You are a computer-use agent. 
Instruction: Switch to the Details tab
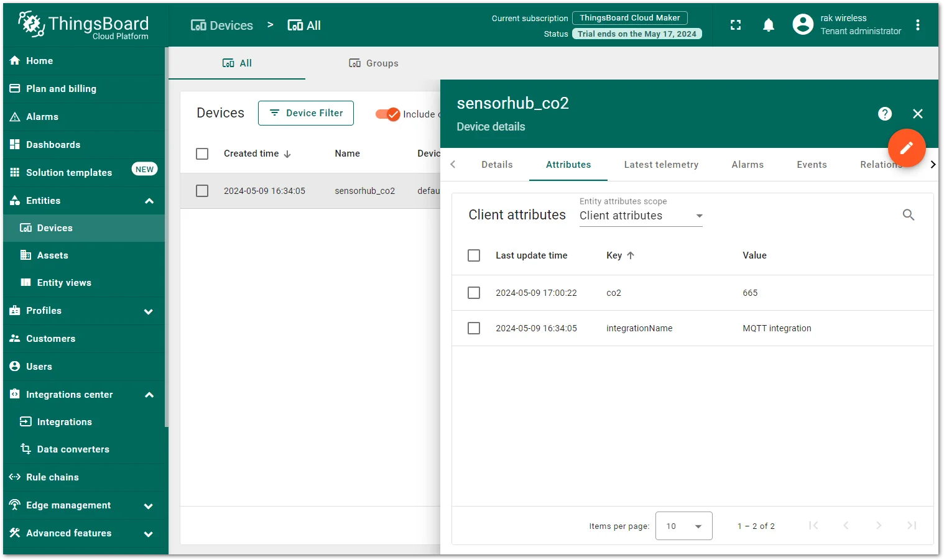point(497,165)
